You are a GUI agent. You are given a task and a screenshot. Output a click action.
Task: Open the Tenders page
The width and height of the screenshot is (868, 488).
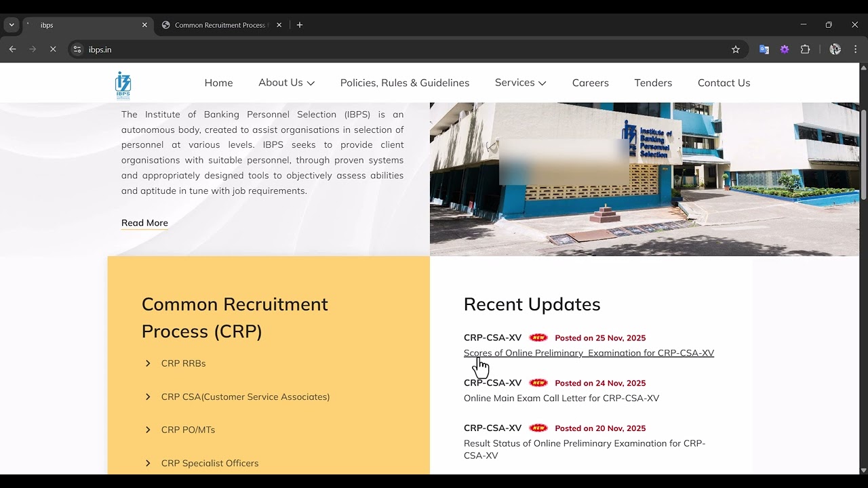pos(653,83)
